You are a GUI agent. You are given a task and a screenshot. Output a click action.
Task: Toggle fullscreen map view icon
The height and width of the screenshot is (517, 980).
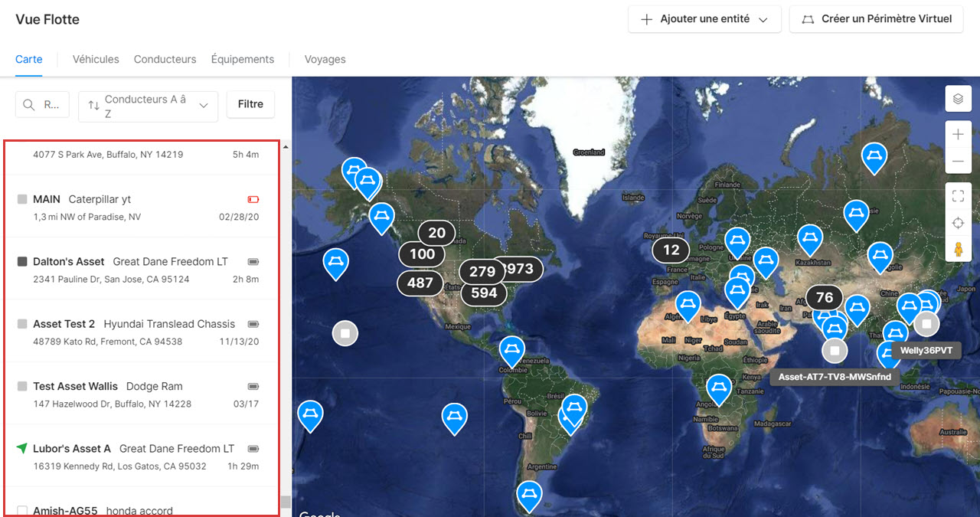click(x=957, y=195)
